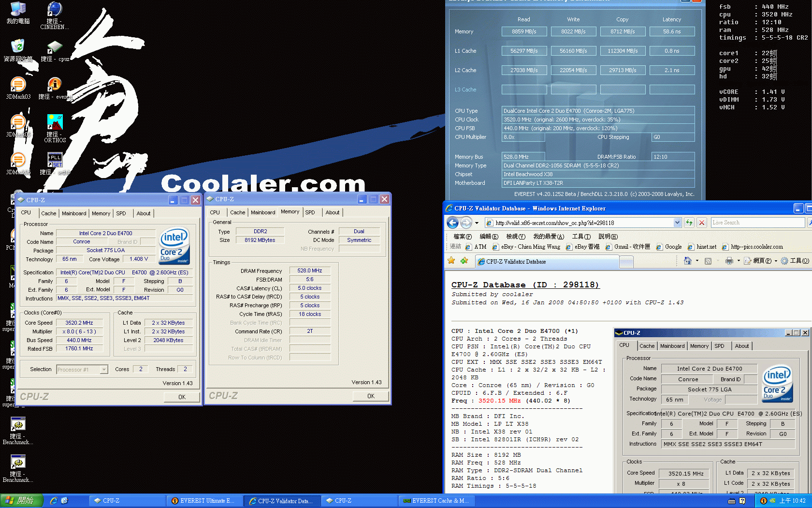Screen dimensions: 812x508
Task: Open the everest desktop shortcut
Action: click(x=55, y=88)
